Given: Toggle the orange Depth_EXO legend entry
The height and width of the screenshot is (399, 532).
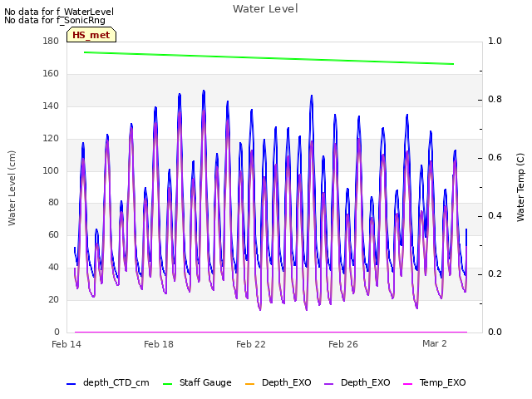Looking at the screenshot, I should click(x=278, y=382).
